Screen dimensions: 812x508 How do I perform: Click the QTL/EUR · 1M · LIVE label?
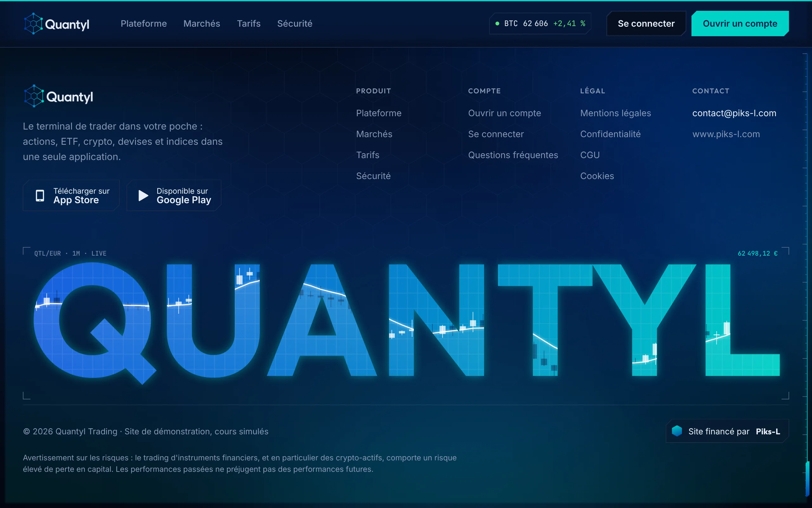point(70,253)
